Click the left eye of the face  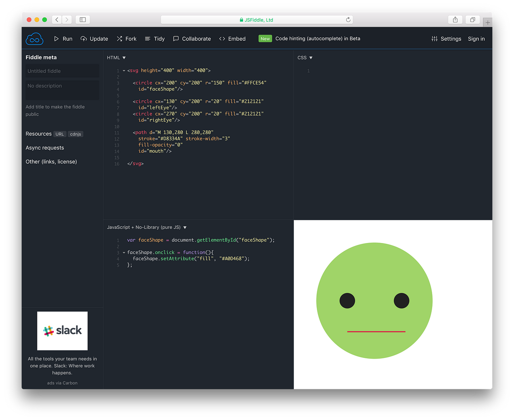(x=347, y=301)
